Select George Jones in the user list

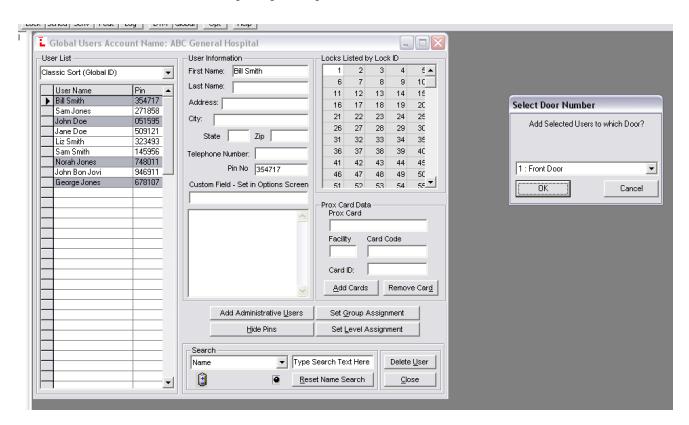point(93,182)
